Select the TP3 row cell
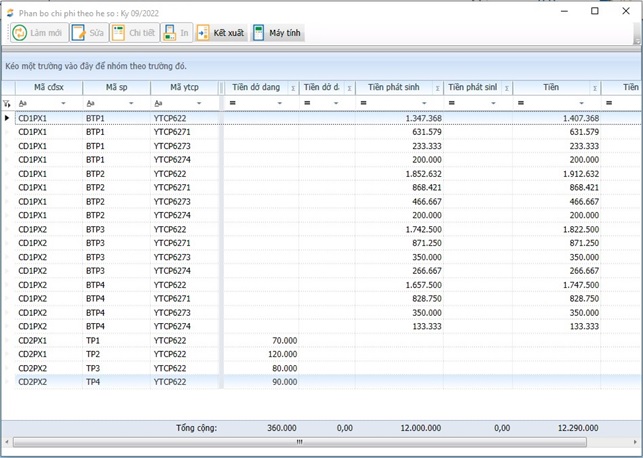 [x=93, y=368]
